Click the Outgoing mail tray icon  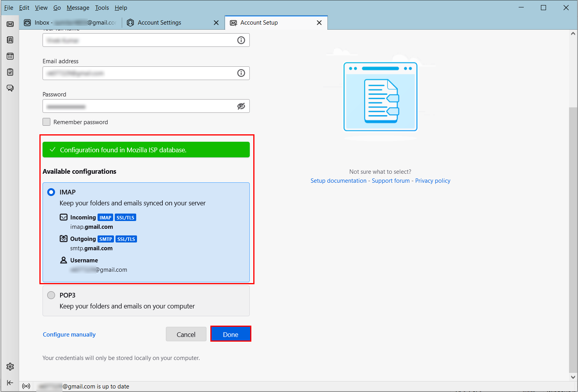[64, 239]
